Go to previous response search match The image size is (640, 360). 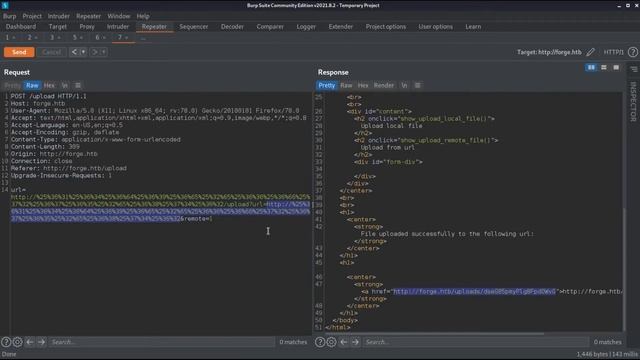click(344, 342)
